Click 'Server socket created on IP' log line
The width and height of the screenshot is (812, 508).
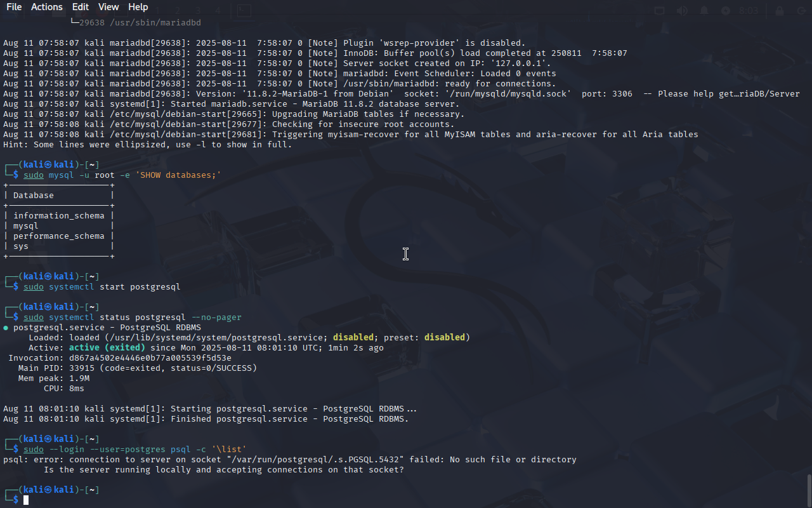[277, 63]
